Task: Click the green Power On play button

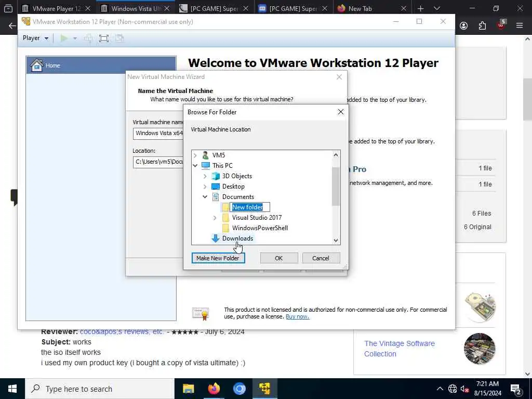Action: (64, 38)
